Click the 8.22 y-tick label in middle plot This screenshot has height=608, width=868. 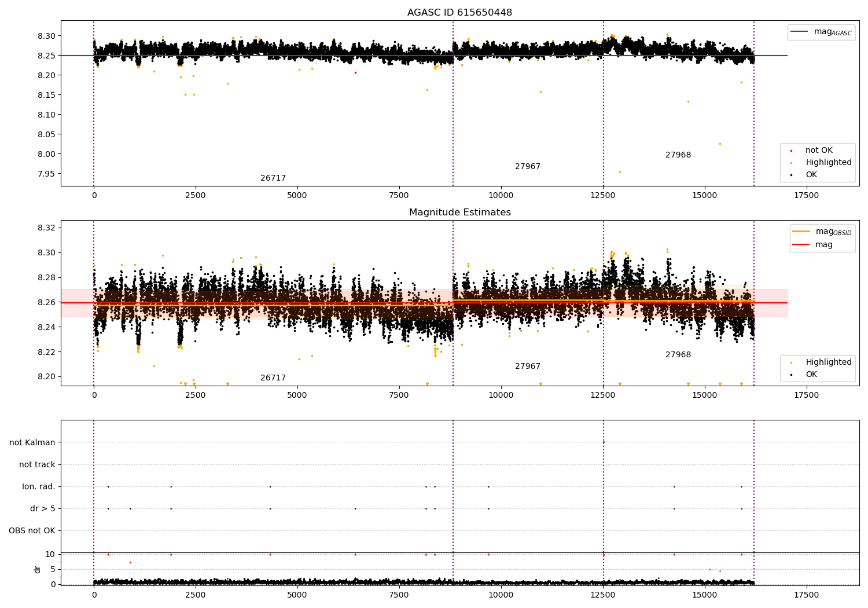[x=46, y=352]
